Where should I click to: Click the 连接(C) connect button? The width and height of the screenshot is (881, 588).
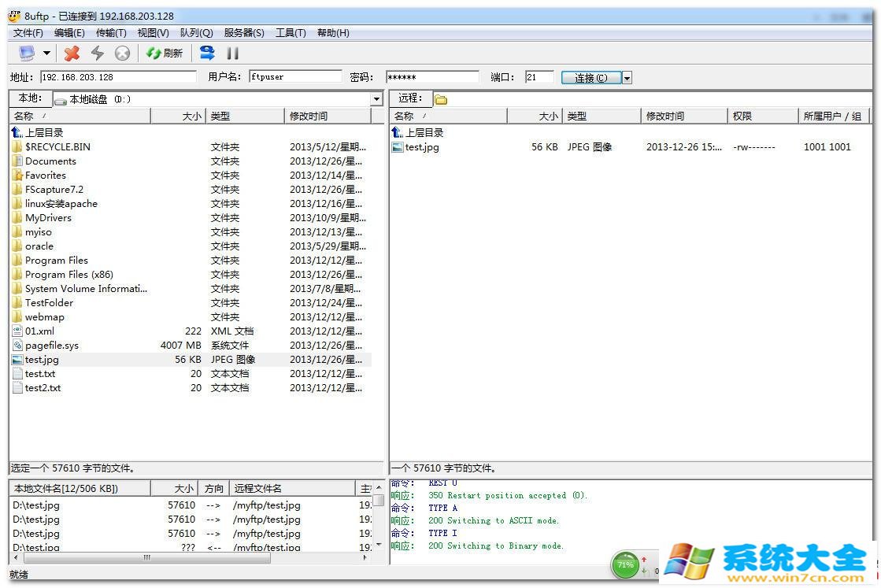(x=591, y=77)
